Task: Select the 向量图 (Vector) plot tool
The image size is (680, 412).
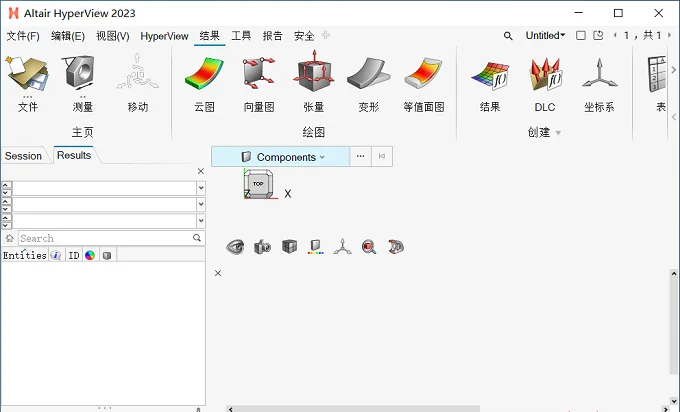Action: point(259,72)
